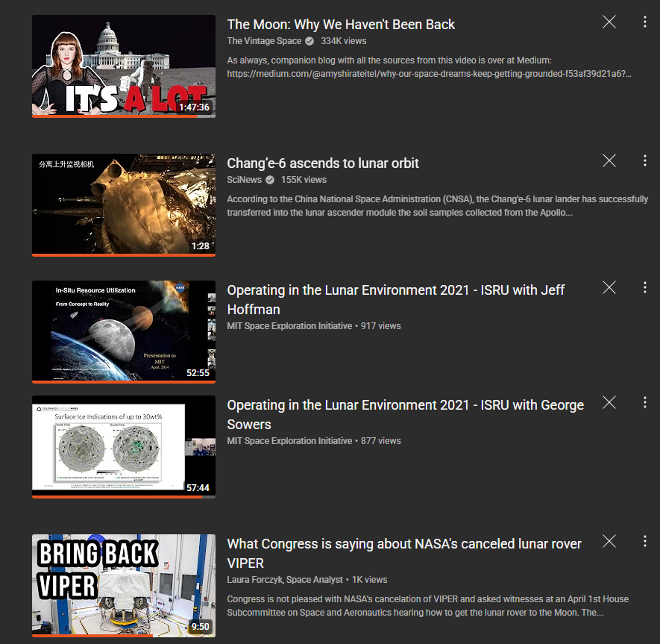The image size is (660, 644).
Task: Click verified badge next to The Vintage Space
Action: click(309, 41)
